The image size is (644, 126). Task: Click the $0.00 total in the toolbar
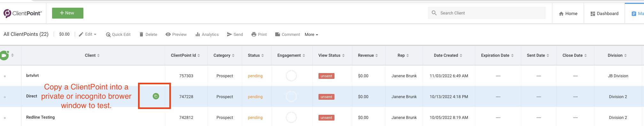64,34
